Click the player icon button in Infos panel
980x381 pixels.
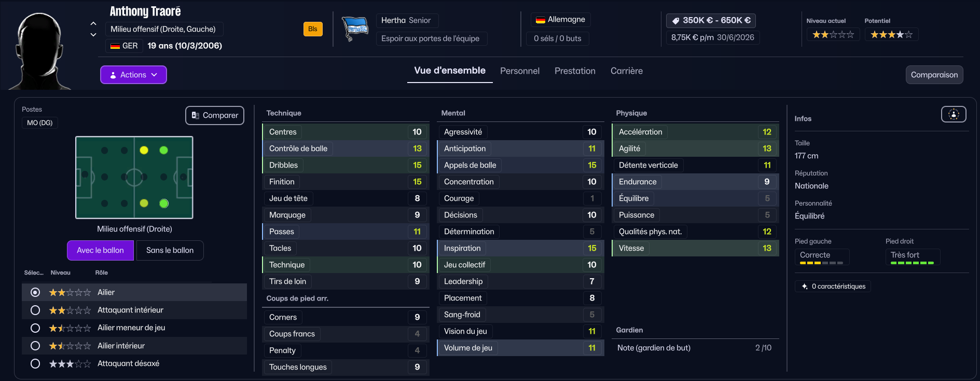pos(954,114)
